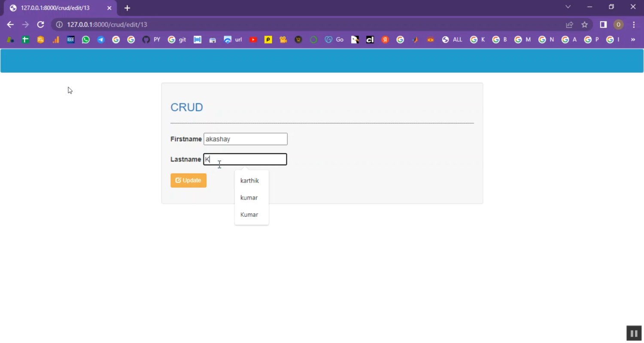The height and width of the screenshot is (343, 644).
Task: Choose 'karthik' from the autocomplete suggestions
Action: (250, 181)
